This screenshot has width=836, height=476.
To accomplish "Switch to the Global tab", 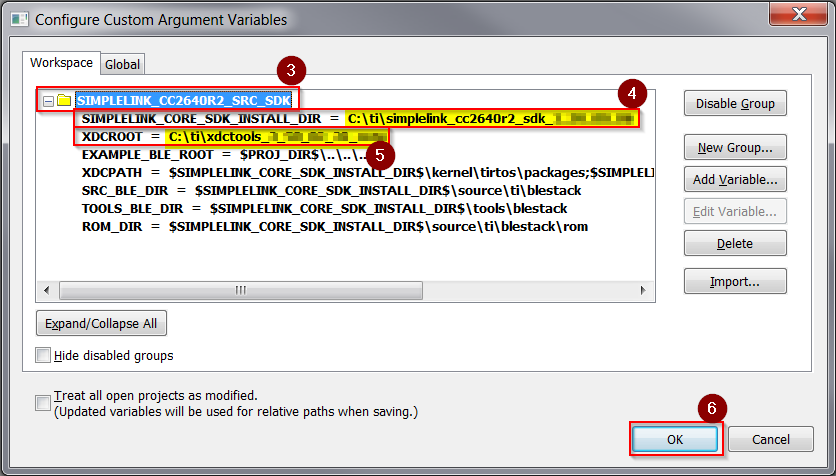I will tap(122, 64).
